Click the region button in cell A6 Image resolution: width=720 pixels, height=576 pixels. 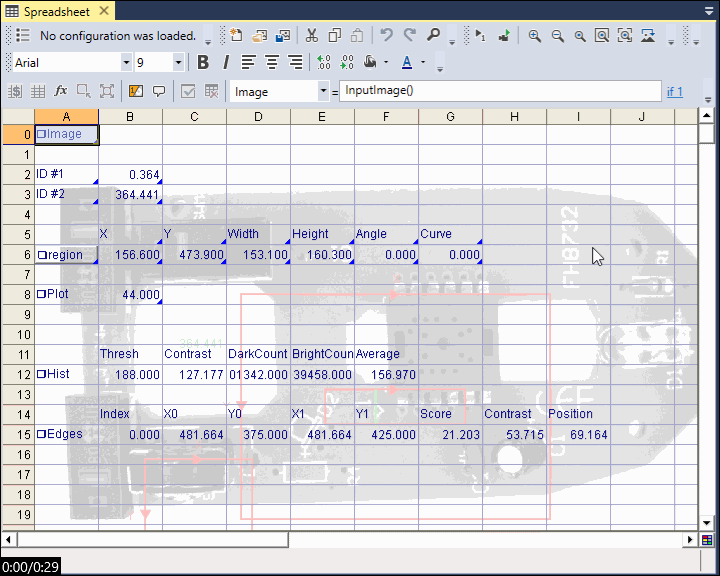click(x=65, y=255)
